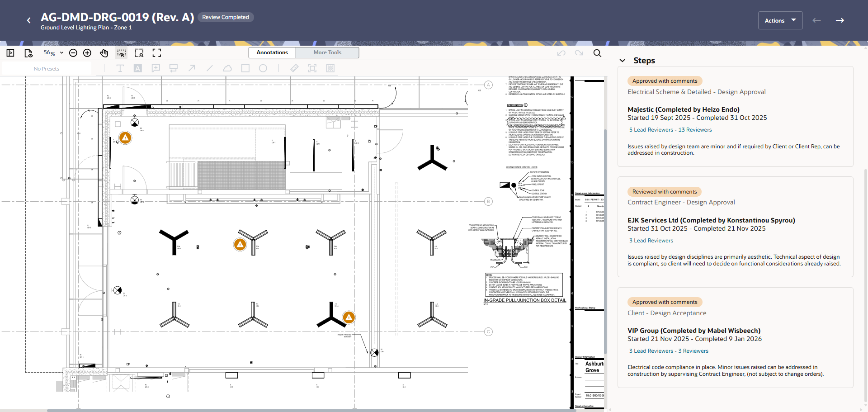Toggle the left side panel
Image resolution: width=868 pixels, height=412 pixels.
(x=10, y=53)
